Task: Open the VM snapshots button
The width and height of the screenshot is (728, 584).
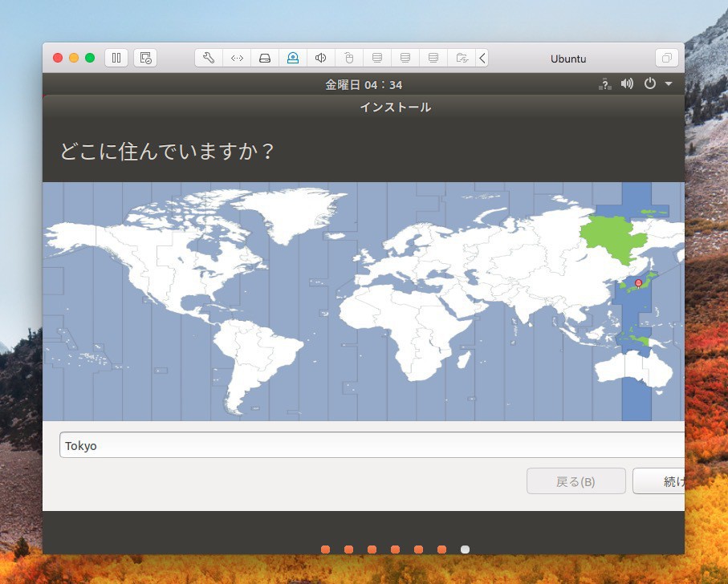Action: click(145, 58)
